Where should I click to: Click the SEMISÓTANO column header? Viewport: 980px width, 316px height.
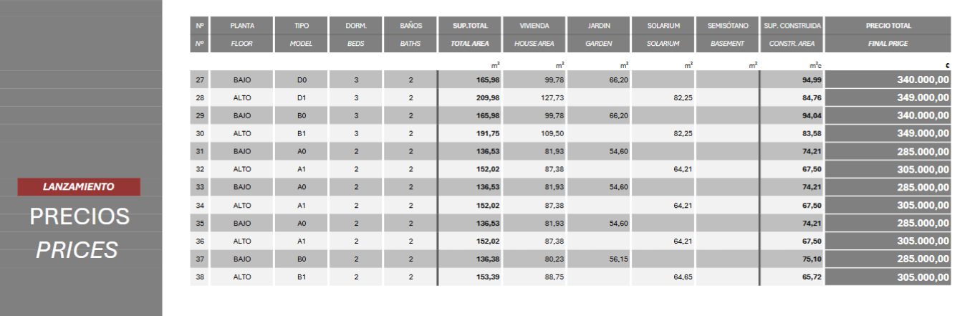[x=727, y=26]
